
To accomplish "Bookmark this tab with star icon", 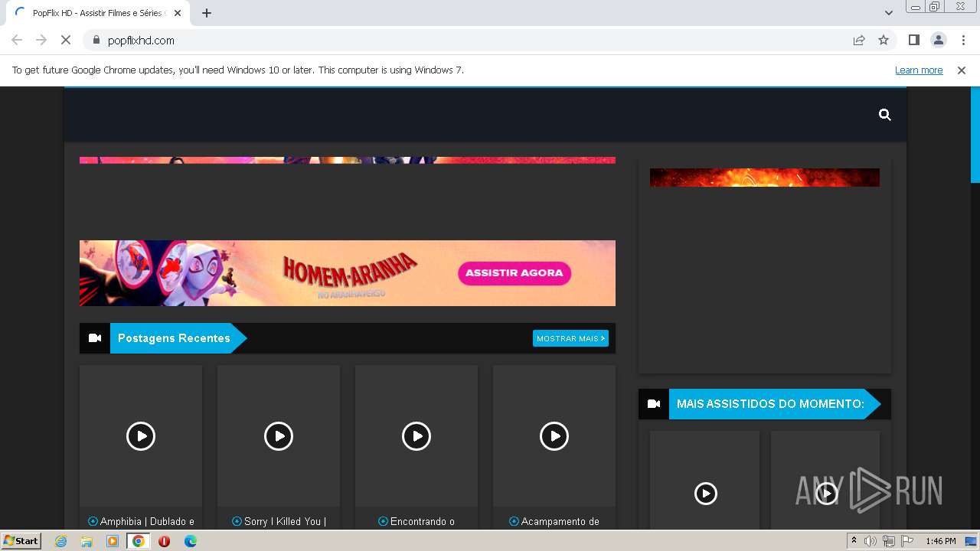I will [884, 41].
